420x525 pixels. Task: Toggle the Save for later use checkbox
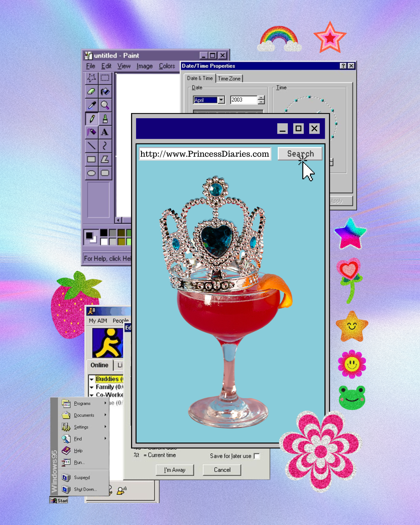(x=257, y=456)
